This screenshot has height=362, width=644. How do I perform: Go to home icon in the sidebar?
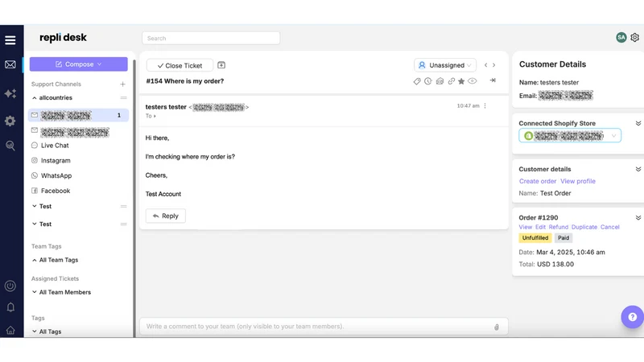pyautogui.click(x=10, y=330)
